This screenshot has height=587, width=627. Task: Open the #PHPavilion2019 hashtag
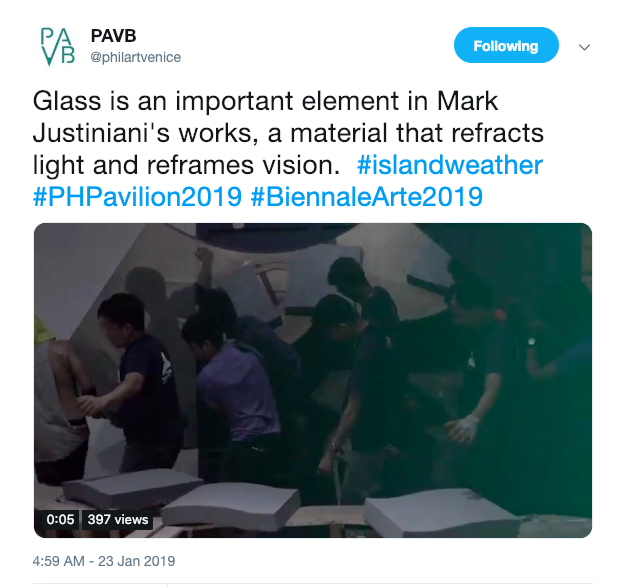(138, 197)
